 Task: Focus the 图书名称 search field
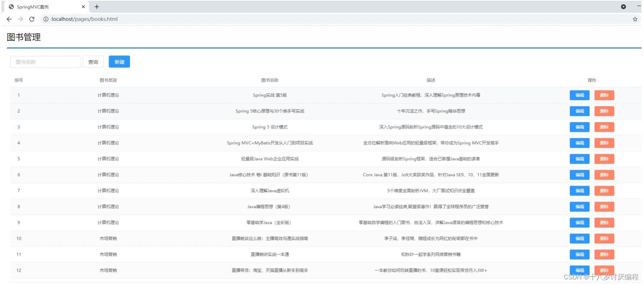click(46, 62)
